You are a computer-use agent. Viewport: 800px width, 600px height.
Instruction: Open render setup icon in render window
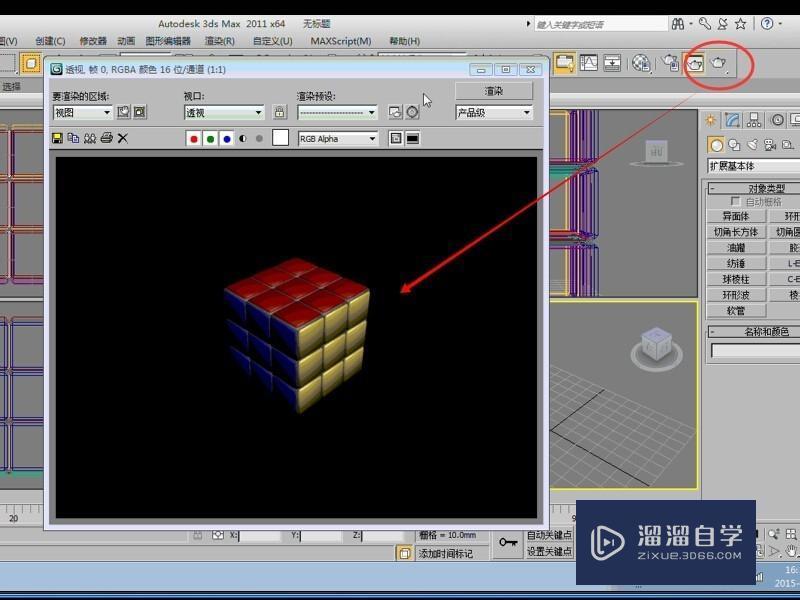click(x=395, y=112)
